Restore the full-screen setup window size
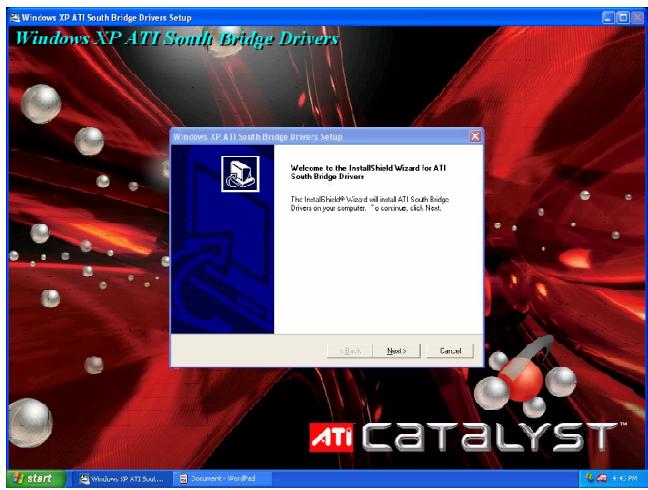The image size is (648, 490). point(623,18)
